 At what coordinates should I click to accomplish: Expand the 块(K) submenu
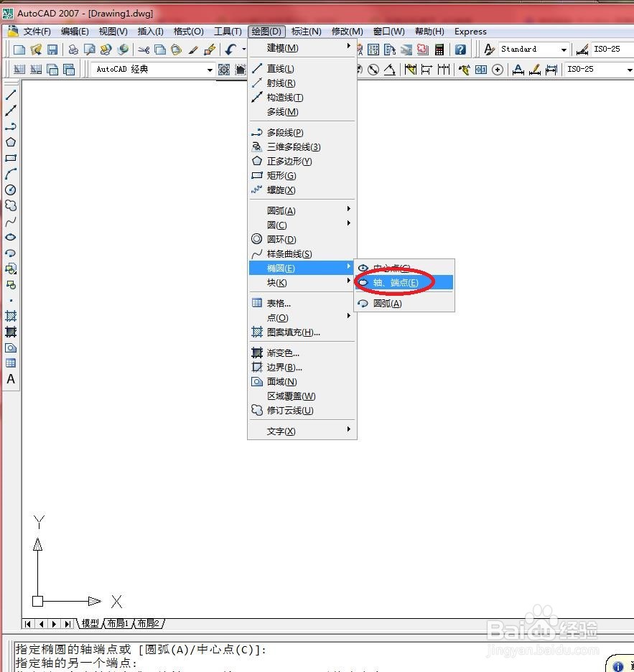302,282
